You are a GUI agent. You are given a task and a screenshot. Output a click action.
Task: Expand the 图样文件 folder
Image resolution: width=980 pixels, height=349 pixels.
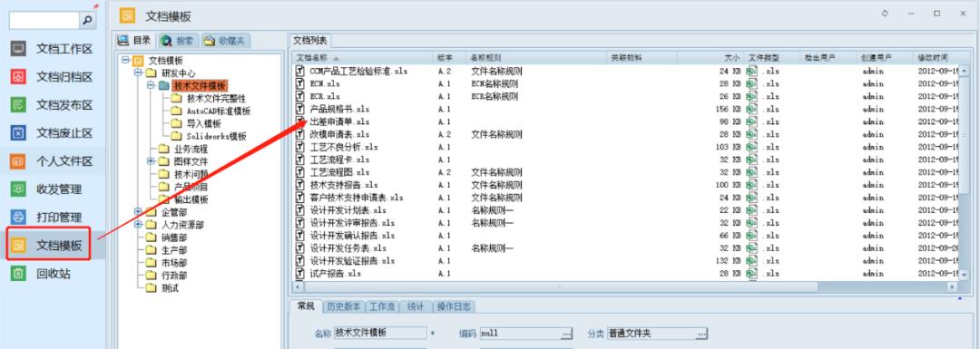click(x=151, y=161)
